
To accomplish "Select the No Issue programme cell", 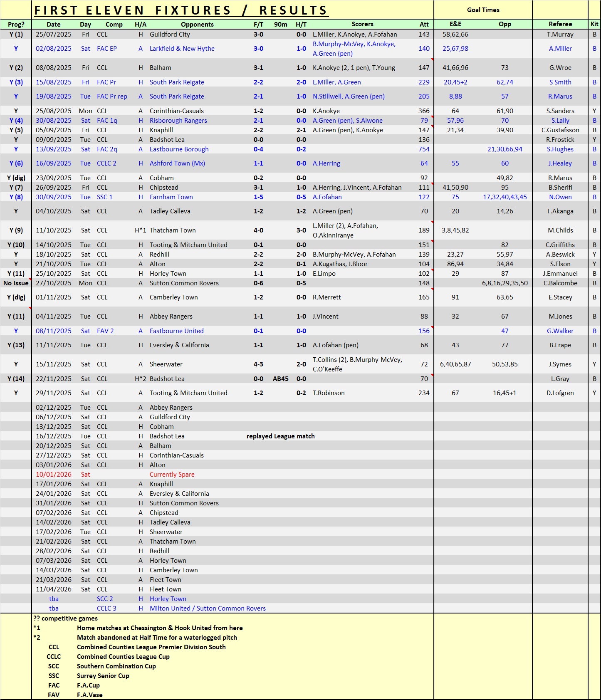I will [16, 283].
